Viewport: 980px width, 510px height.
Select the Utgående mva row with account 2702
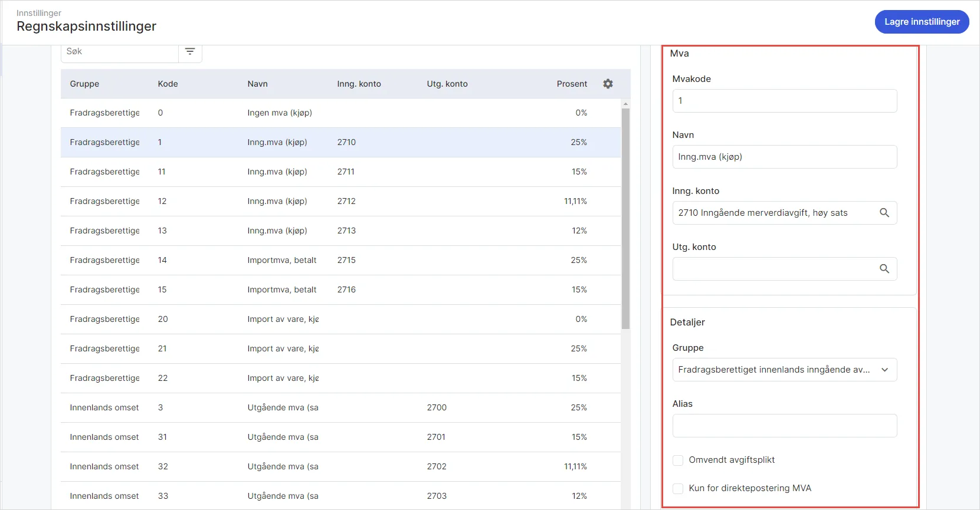[340, 467]
